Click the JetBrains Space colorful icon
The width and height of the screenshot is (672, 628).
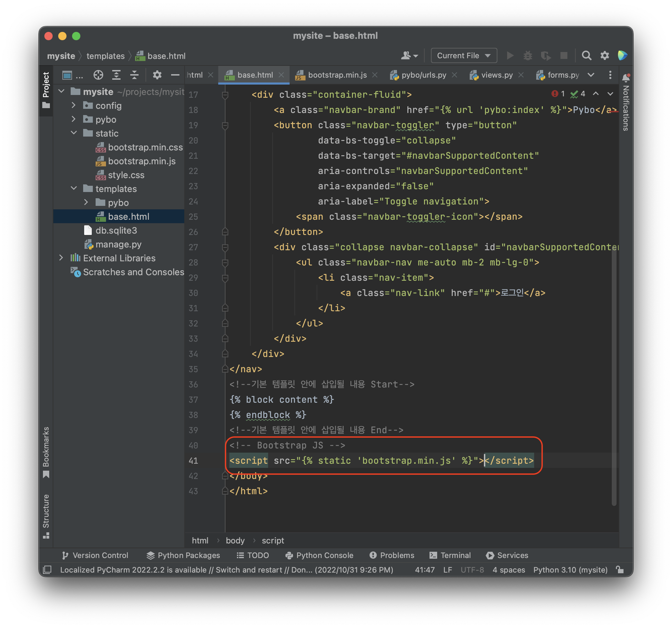[622, 55]
